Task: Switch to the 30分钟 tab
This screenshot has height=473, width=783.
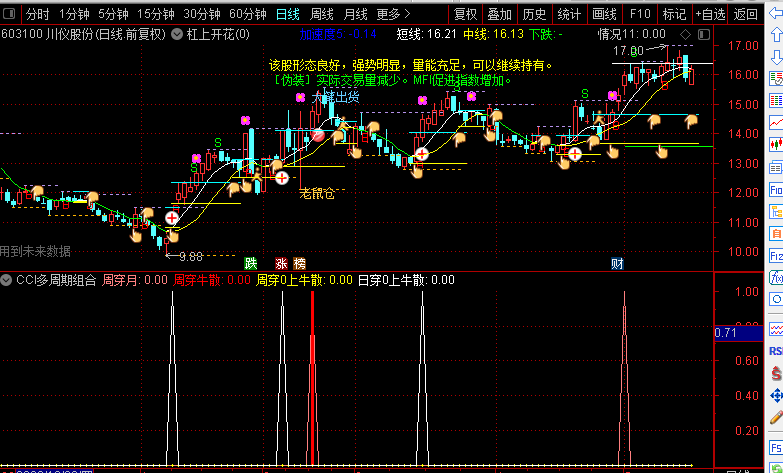Action: (x=201, y=14)
